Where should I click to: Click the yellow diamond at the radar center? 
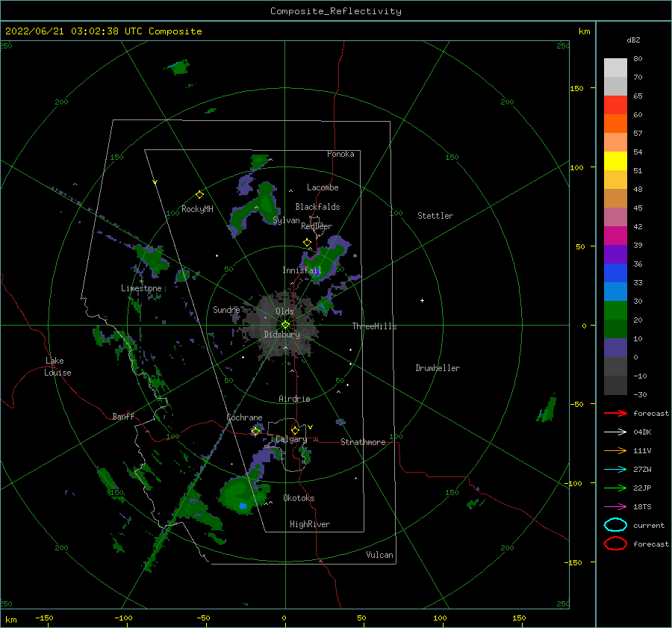pyautogui.click(x=285, y=325)
